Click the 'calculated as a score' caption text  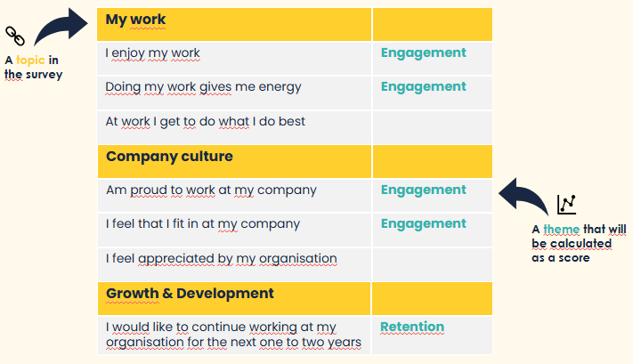click(572, 251)
